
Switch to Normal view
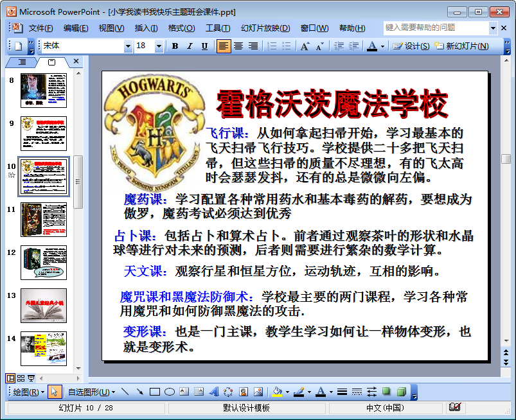click(x=10, y=378)
